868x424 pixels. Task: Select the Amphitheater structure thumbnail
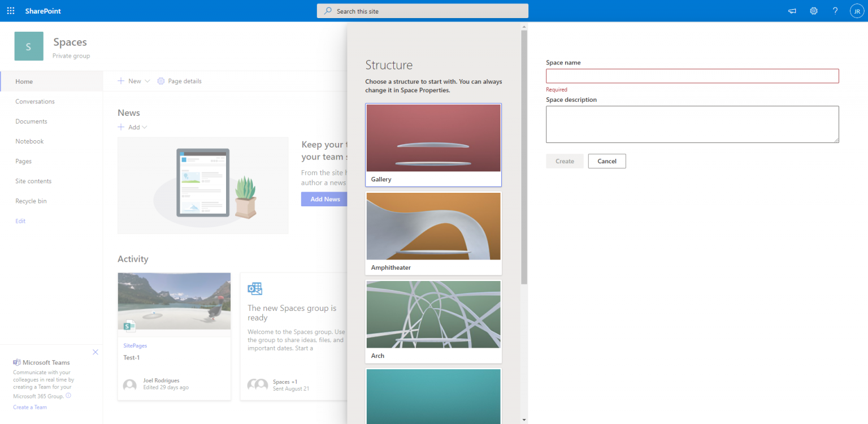click(433, 226)
